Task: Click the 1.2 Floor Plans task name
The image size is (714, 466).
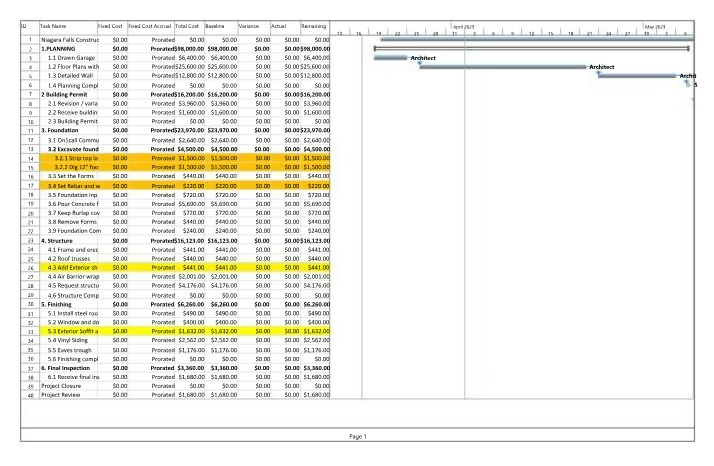Action: click(73, 67)
